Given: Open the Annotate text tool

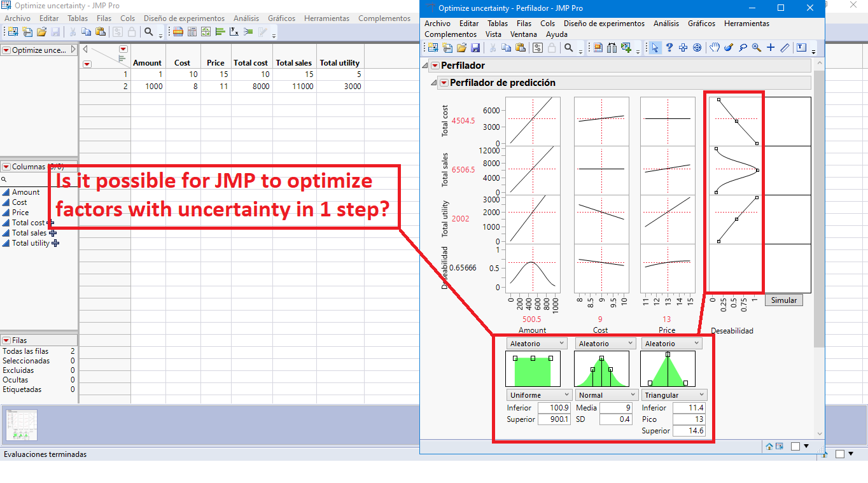Looking at the screenshot, I should tap(801, 48).
